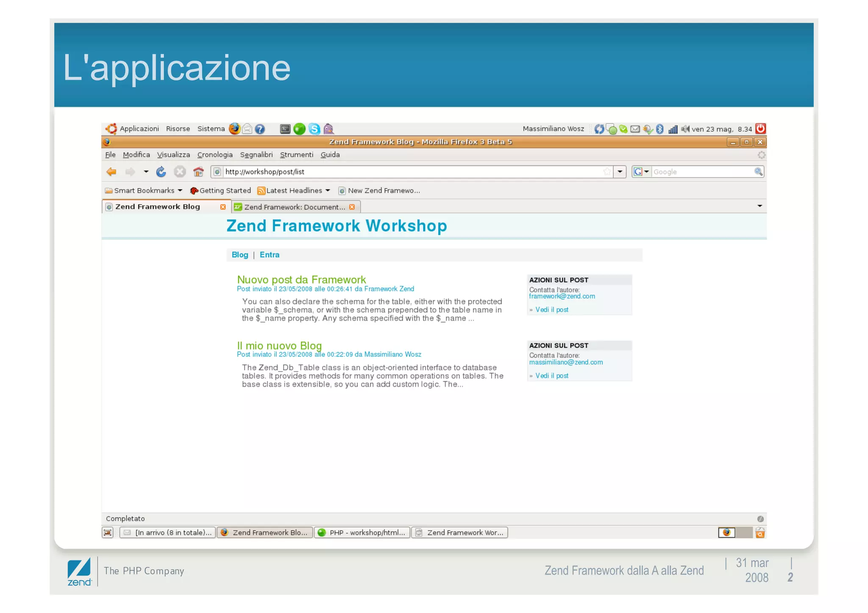Open the Risorse panel menu
The width and height of the screenshot is (868, 613).
click(x=178, y=129)
